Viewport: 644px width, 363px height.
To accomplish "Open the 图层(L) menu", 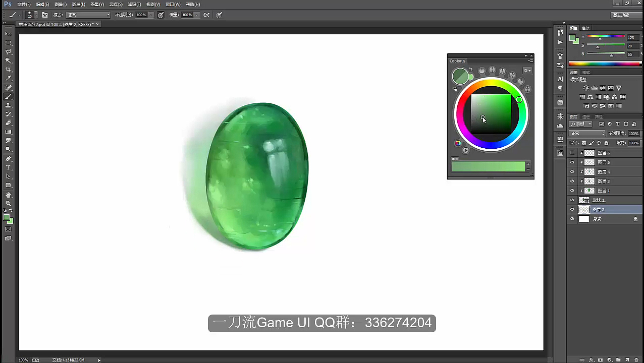I will tap(79, 4).
